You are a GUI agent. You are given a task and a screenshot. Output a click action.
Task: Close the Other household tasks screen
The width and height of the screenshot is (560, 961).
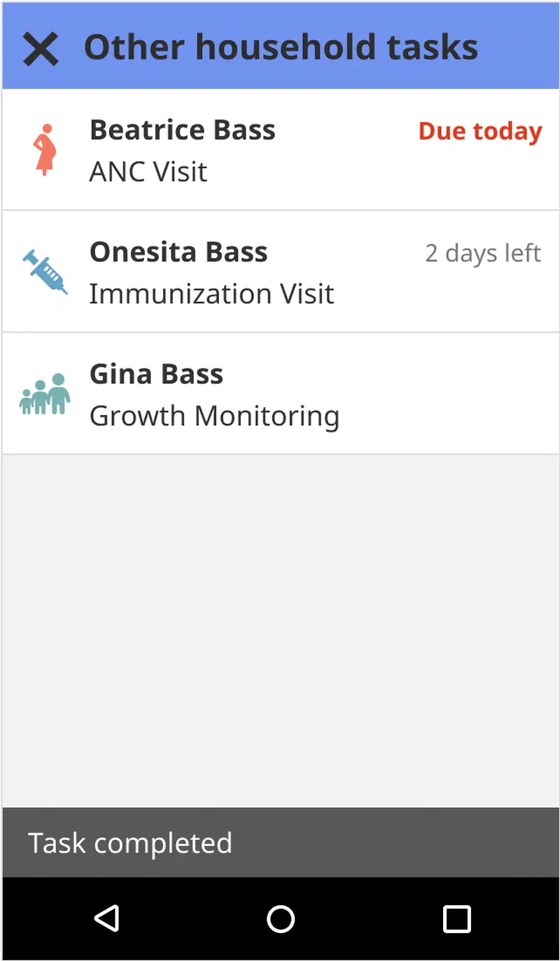tap(41, 50)
